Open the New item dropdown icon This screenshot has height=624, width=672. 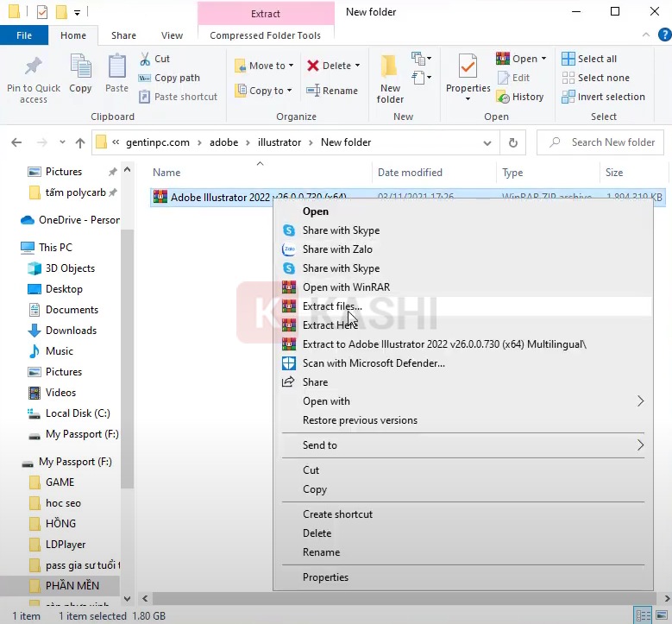(421, 58)
